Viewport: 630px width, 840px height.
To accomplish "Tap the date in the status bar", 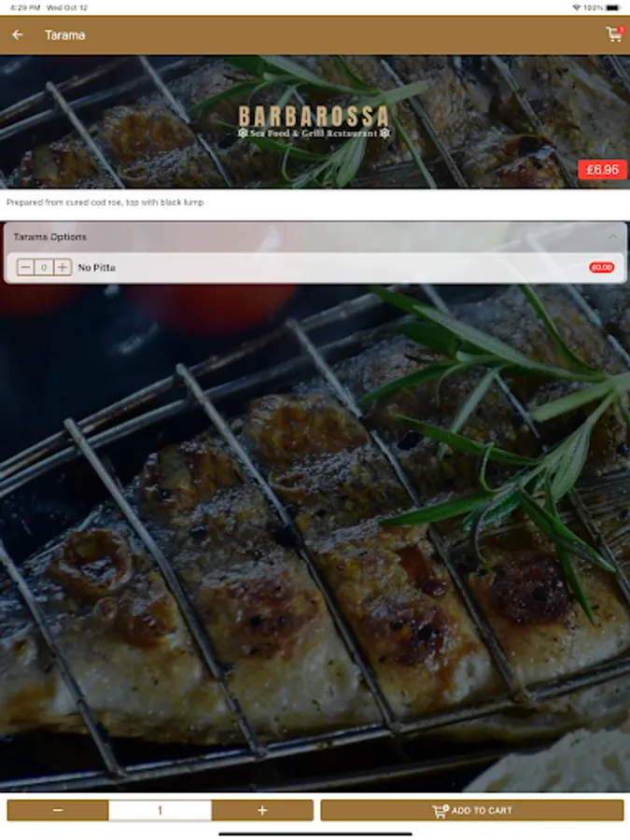I will [x=67, y=7].
